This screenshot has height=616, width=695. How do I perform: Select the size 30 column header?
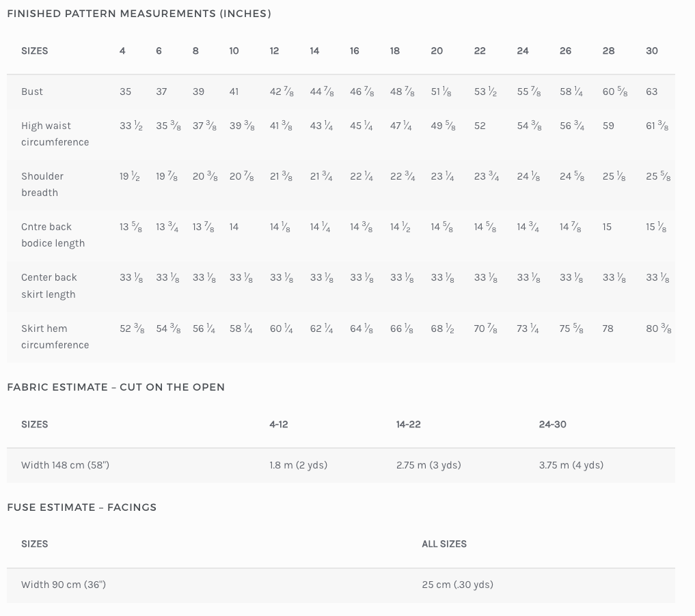652,51
